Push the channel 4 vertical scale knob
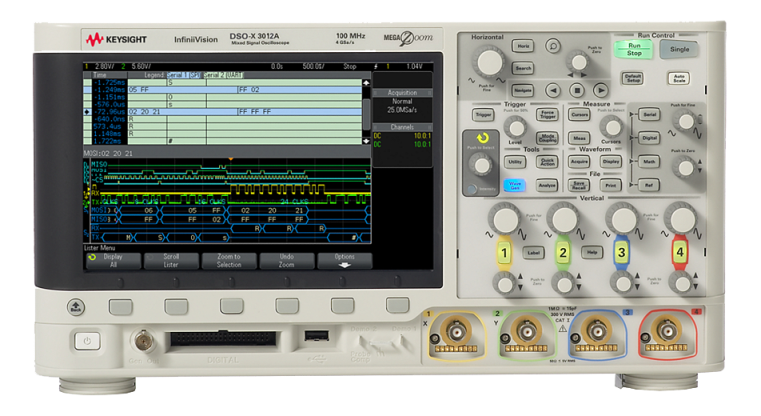 tap(680, 219)
